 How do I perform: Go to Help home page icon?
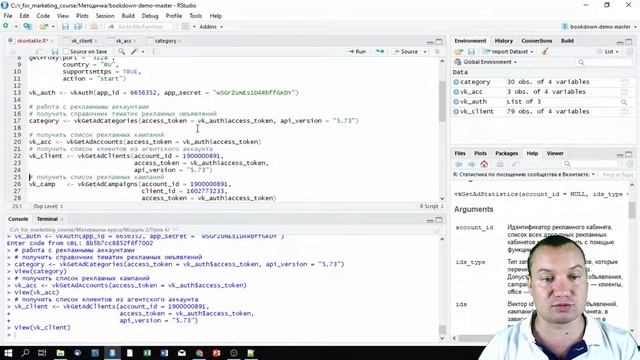(484, 164)
